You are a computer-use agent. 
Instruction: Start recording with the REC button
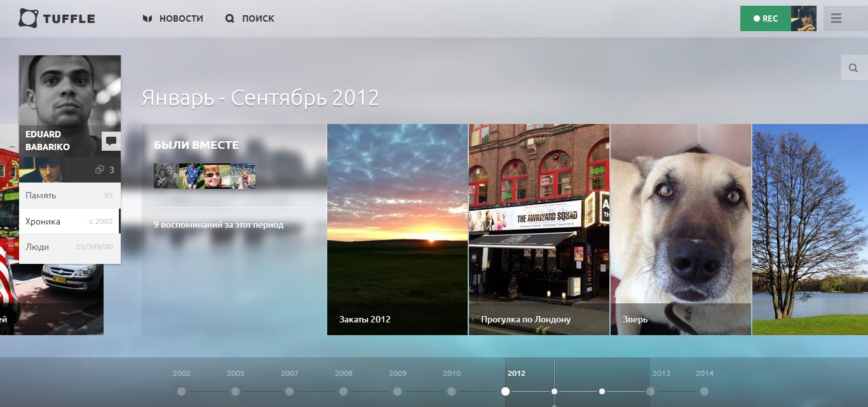pos(766,18)
